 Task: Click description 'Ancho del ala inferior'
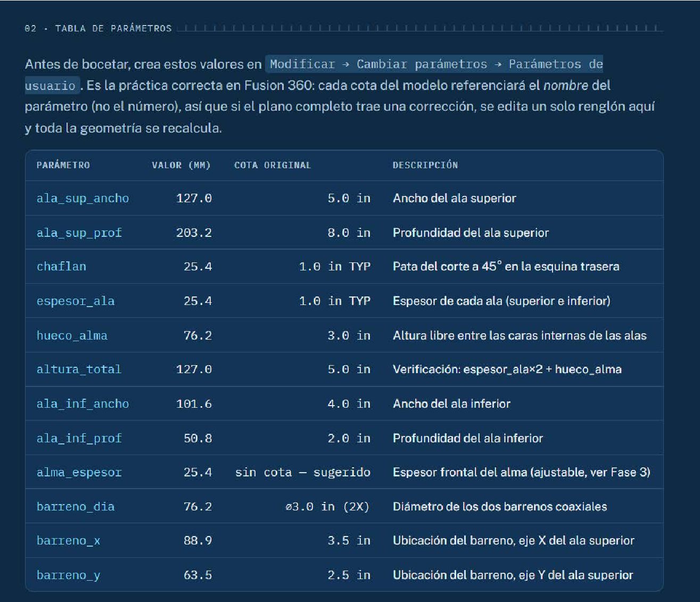pyautogui.click(x=451, y=403)
